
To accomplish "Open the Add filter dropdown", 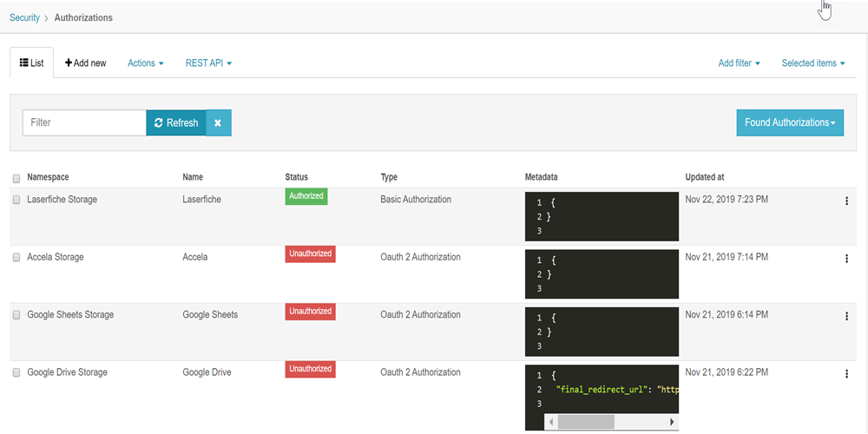I will tap(739, 63).
